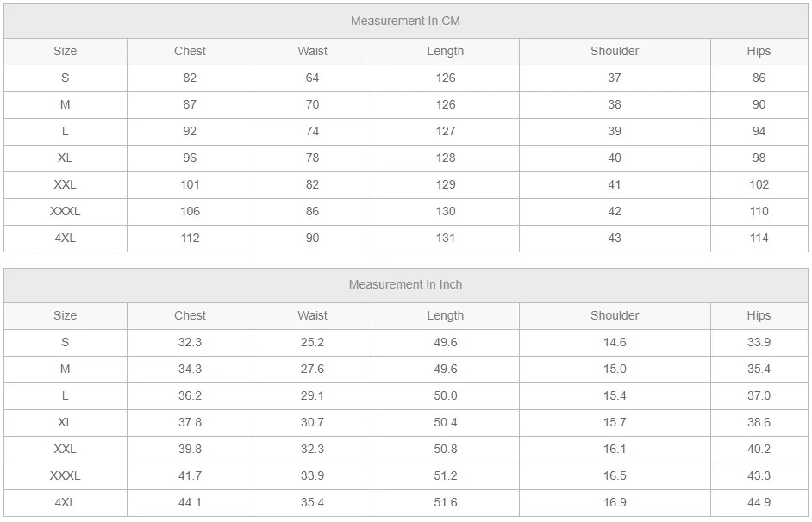812x522 pixels.
Task: Select the XXXL size label in the CM table
Action: (65, 211)
